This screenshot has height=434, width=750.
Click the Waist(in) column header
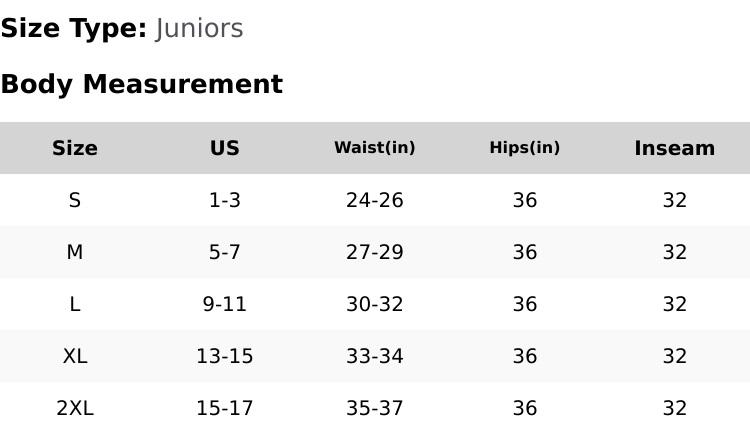374,148
